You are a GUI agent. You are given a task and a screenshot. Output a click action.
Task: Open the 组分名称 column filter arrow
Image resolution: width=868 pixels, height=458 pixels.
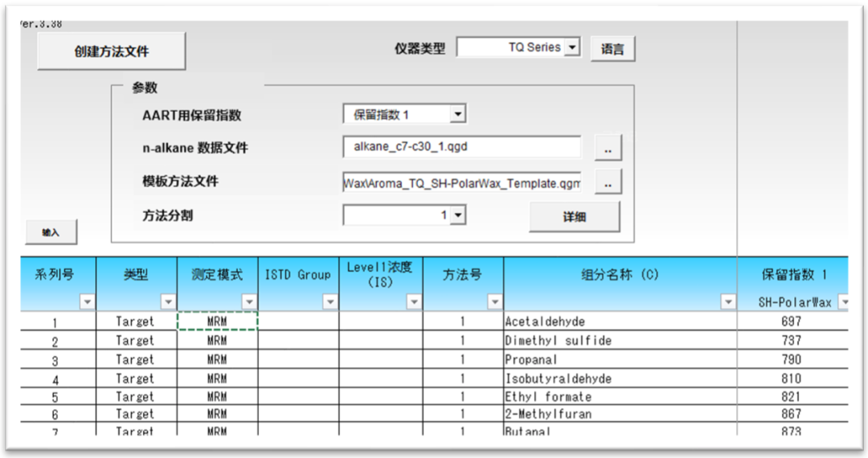pos(728,302)
